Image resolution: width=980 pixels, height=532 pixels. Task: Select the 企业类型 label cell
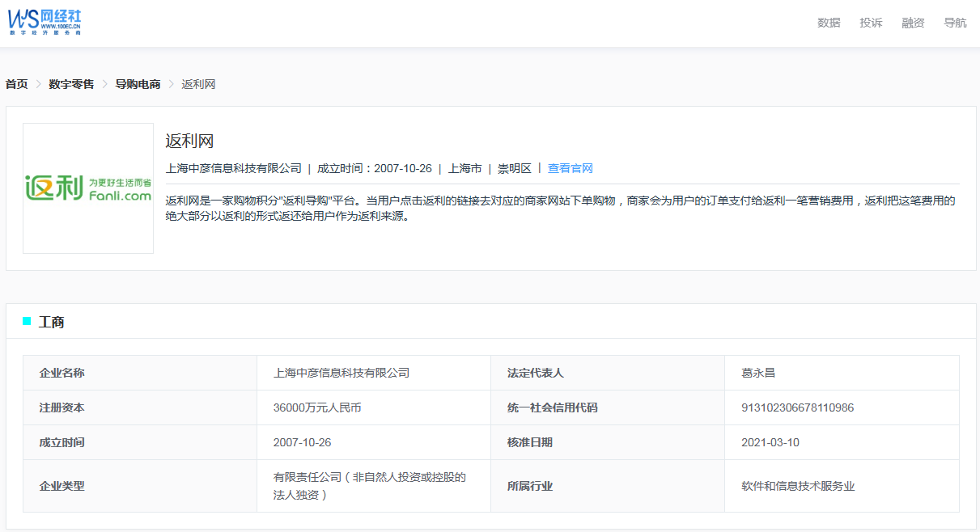coord(140,486)
